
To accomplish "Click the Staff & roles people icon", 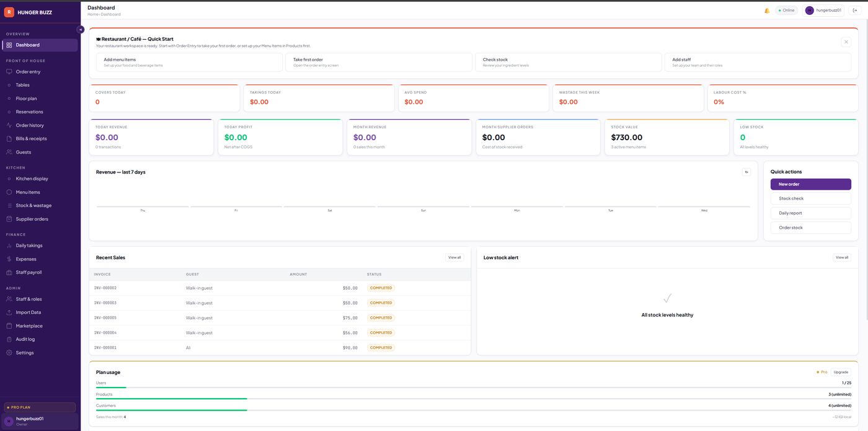I will pyautogui.click(x=9, y=299).
